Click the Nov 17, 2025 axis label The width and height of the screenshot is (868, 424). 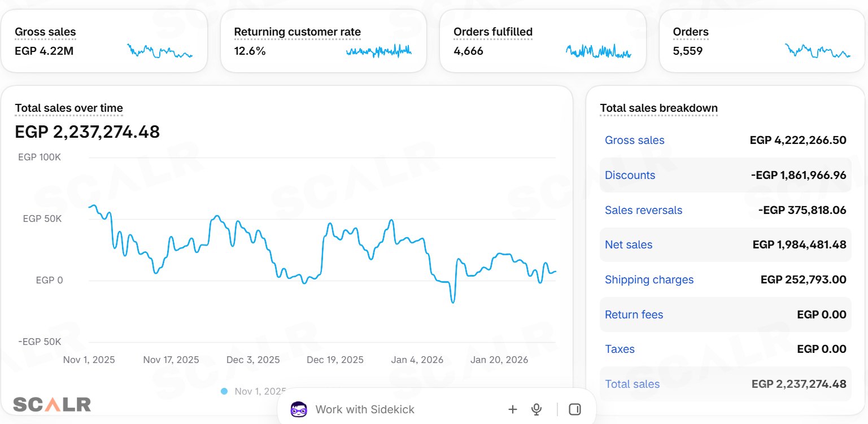(171, 360)
